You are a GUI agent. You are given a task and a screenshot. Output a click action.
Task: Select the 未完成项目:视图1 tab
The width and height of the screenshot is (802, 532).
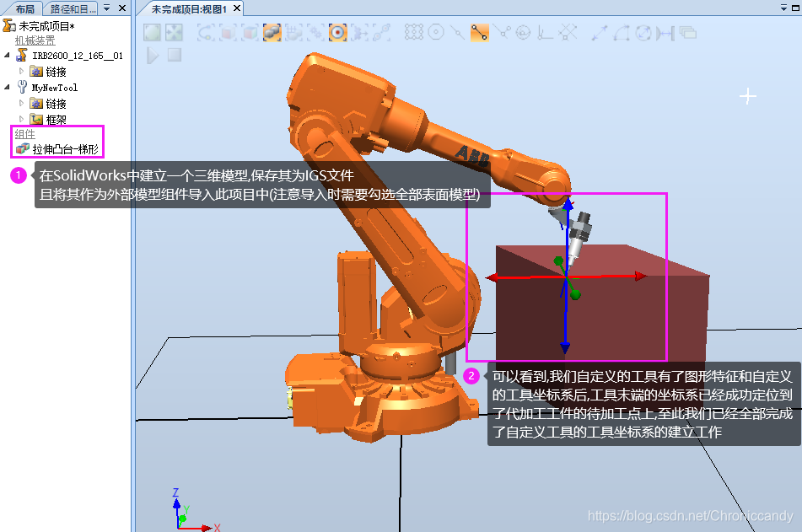[x=190, y=8]
